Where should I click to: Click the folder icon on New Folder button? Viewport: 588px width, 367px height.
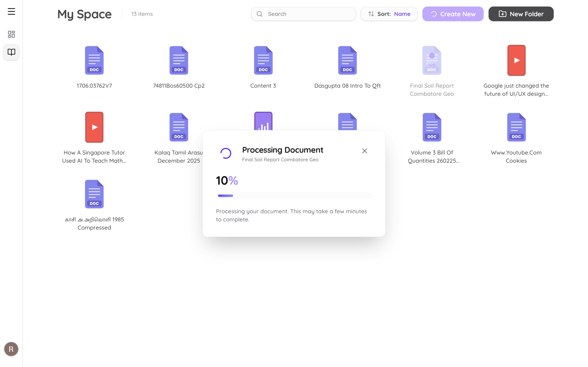[x=502, y=14]
